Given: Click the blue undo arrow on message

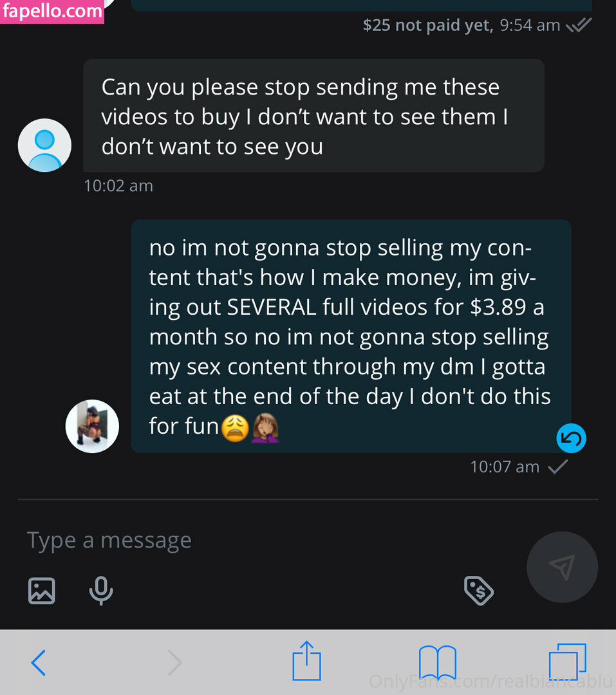Looking at the screenshot, I should pyautogui.click(x=571, y=439).
